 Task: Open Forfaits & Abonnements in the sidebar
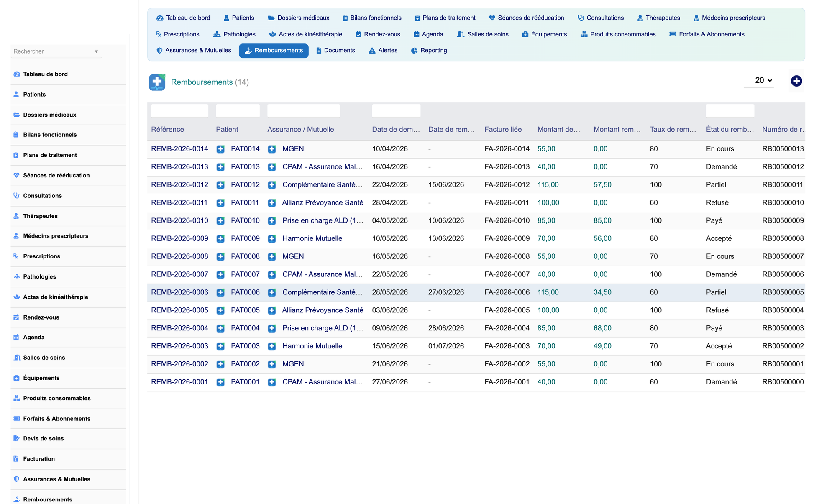click(56, 419)
